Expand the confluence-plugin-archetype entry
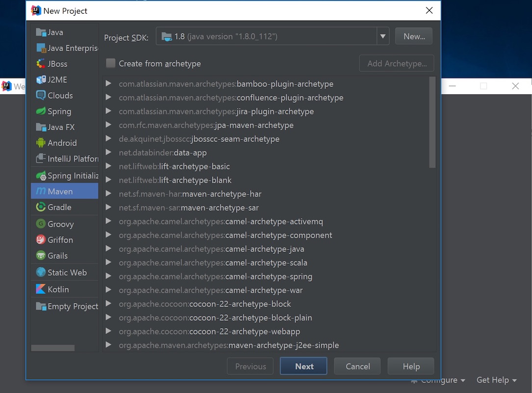The height and width of the screenshot is (393, 532). tap(108, 97)
